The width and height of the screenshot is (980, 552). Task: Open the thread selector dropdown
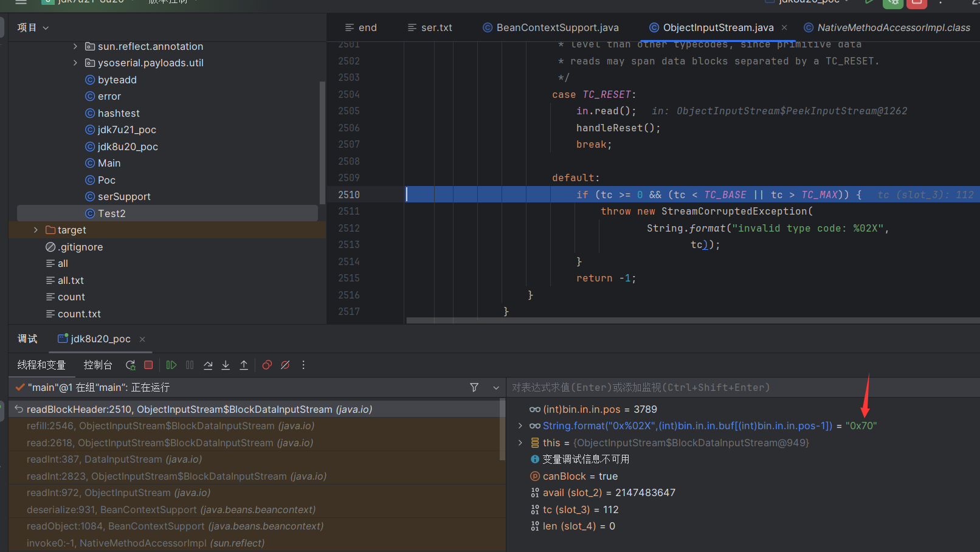(496, 387)
